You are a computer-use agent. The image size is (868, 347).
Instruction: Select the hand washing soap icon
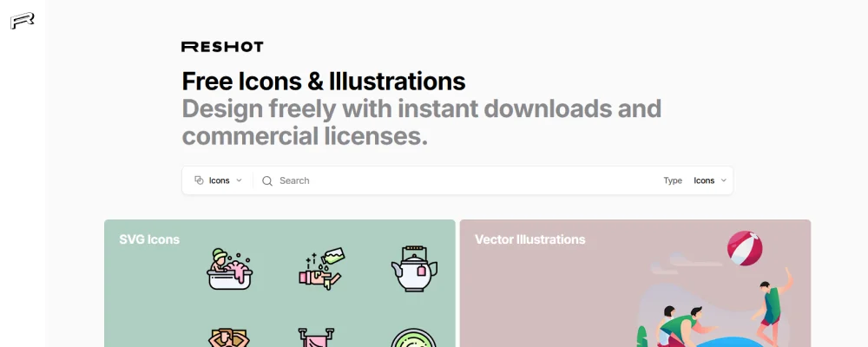(x=322, y=269)
